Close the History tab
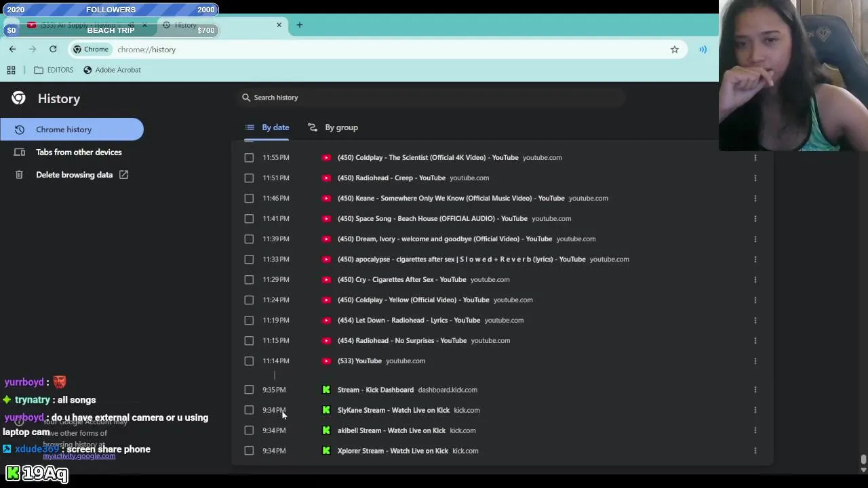 [x=279, y=25]
